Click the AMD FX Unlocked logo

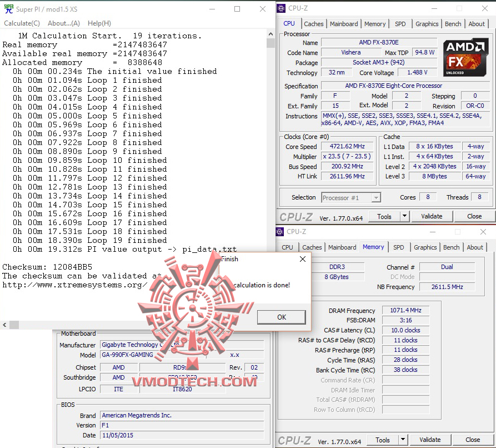pos(465,57)
